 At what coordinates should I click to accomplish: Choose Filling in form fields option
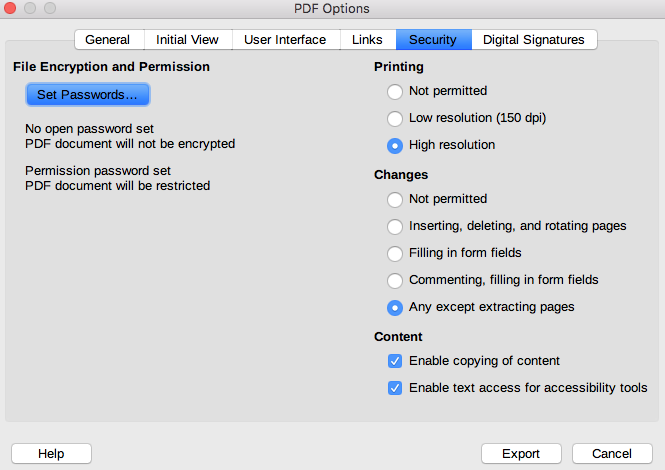395,253
